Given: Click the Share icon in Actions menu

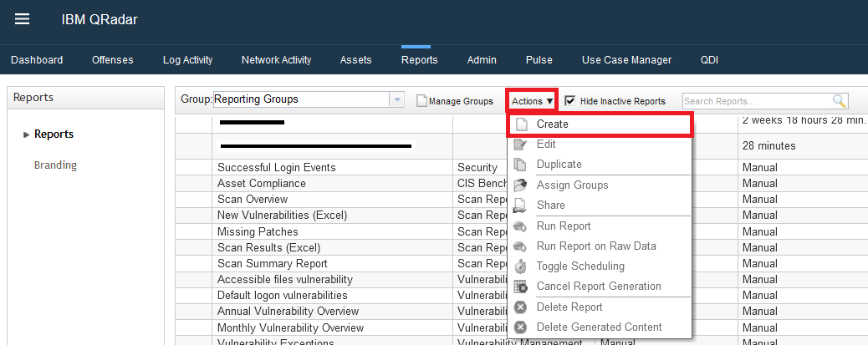Looking at the screenshot, I should click(520, 205).
